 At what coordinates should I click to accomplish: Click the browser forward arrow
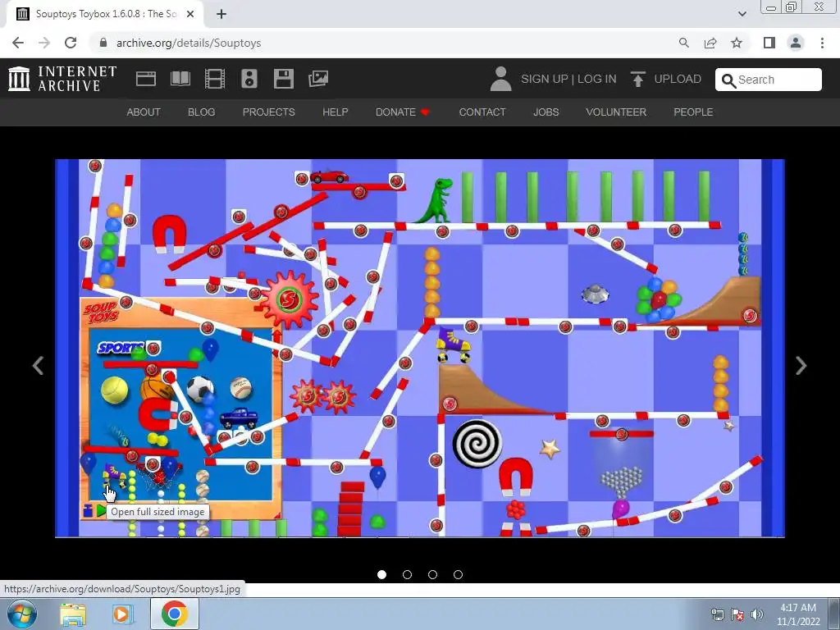[x=44, y=43]
